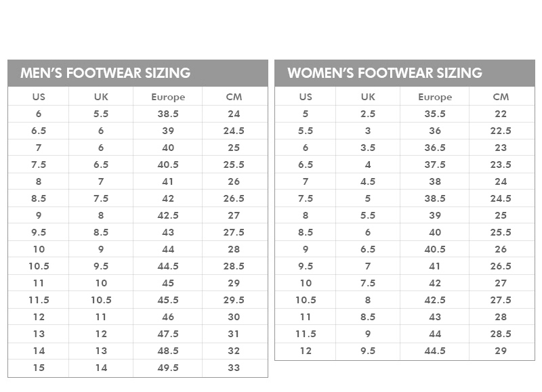The width and height of the screenshot is (542, 392).
Task: Click men's US size 10.5 cell
Action: (x=39, y=266)
